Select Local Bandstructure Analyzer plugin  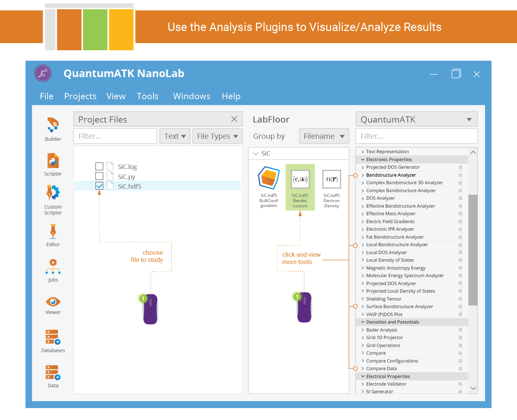coord(397,245)
